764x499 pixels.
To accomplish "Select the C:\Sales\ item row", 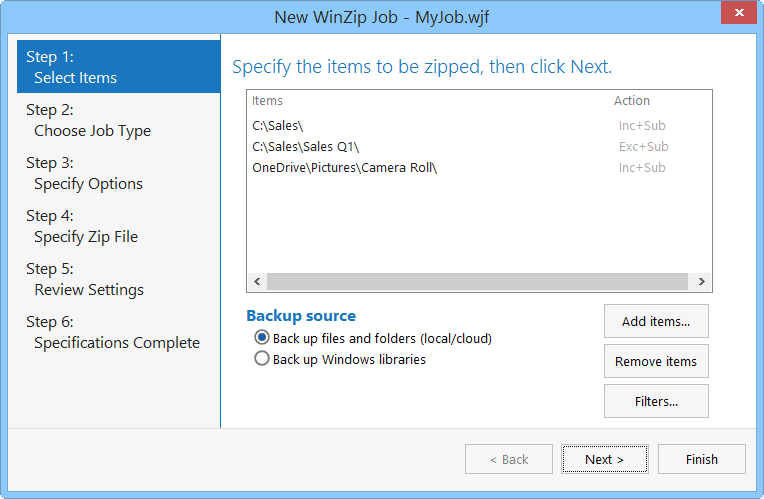I will coord(479,126).
